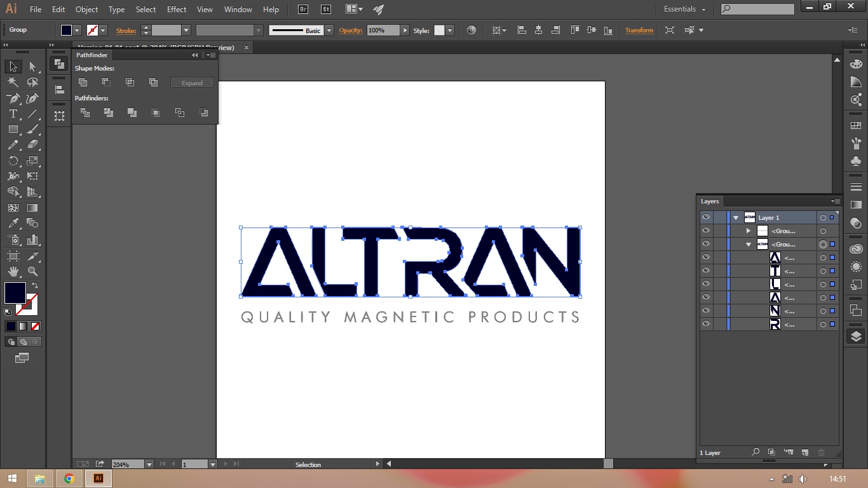Viewport: 868px width, 488px height.
Task: Click the fill color swatch in the toolbar
Action: (x=15, y=292)
